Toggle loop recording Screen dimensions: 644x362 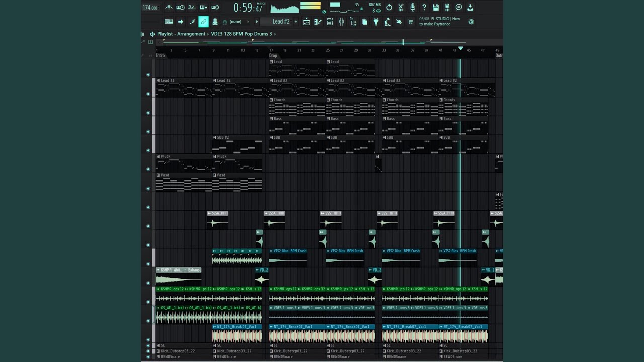pyautogui.click(x=215, y=7)
